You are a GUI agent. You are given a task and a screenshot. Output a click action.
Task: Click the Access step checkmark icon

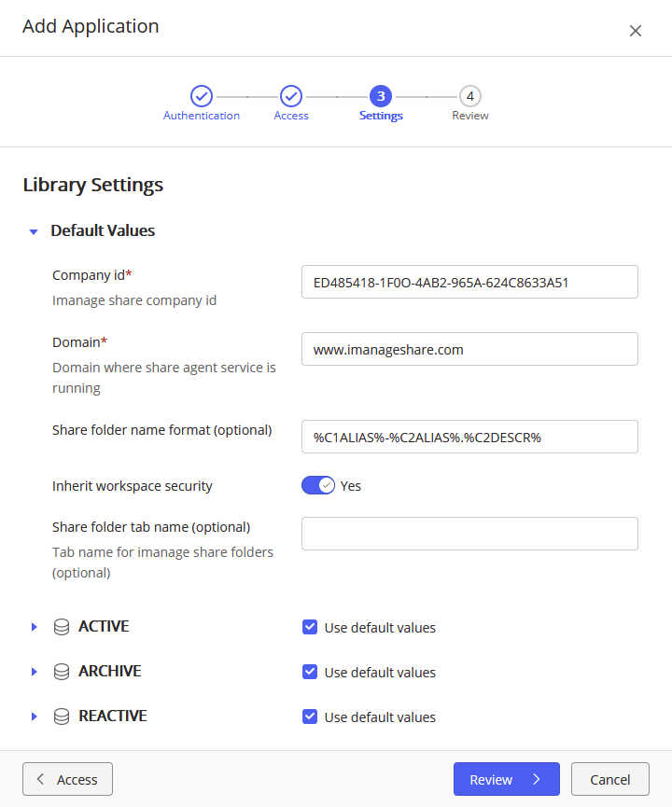coord(290,95)
